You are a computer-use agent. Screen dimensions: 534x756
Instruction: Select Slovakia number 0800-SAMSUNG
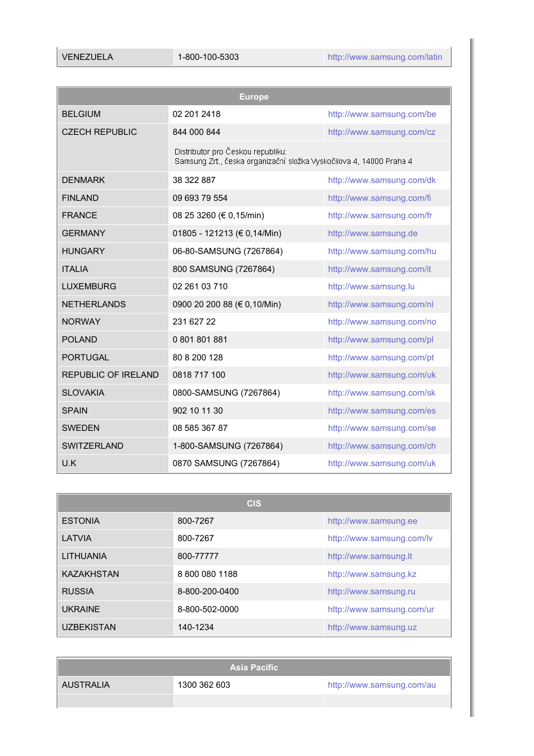click(205, 393)
